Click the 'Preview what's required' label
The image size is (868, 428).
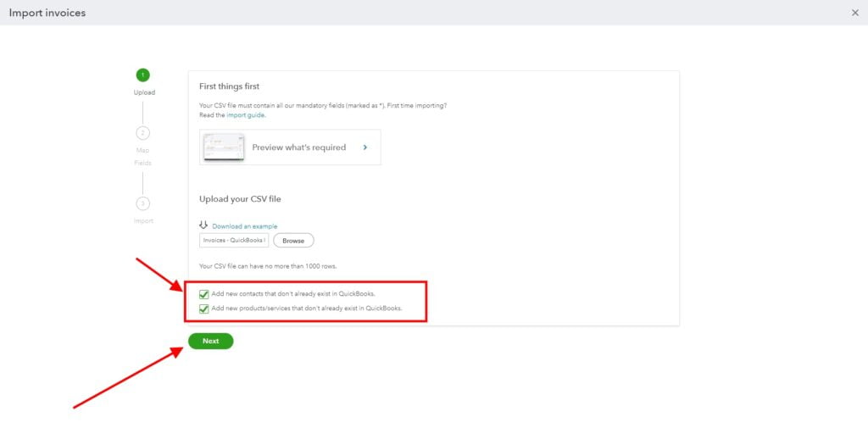(x=299, y=147)
